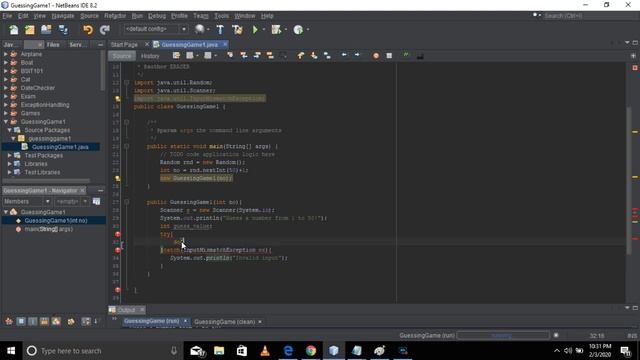Image resolution: width=640 pixels, height=360 pixels.
Task: Click editor forward navigation arrow icon
Action: pos(208,56)
